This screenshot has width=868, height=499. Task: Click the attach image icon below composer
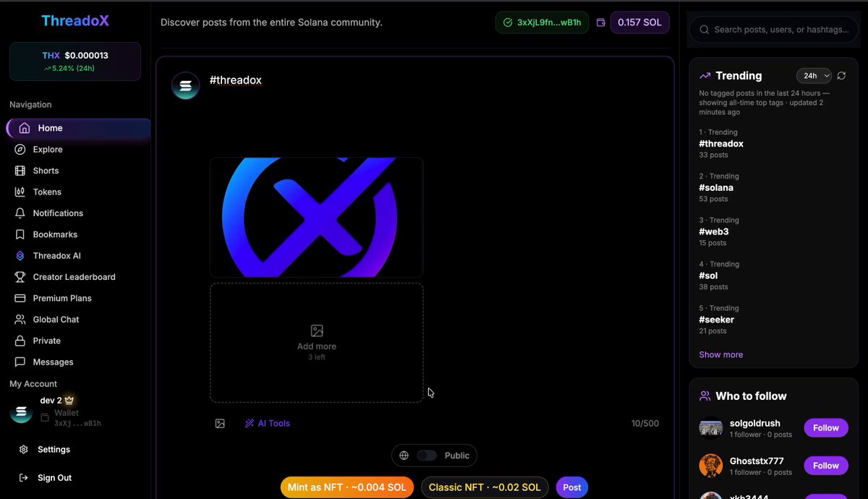point(220,424)
